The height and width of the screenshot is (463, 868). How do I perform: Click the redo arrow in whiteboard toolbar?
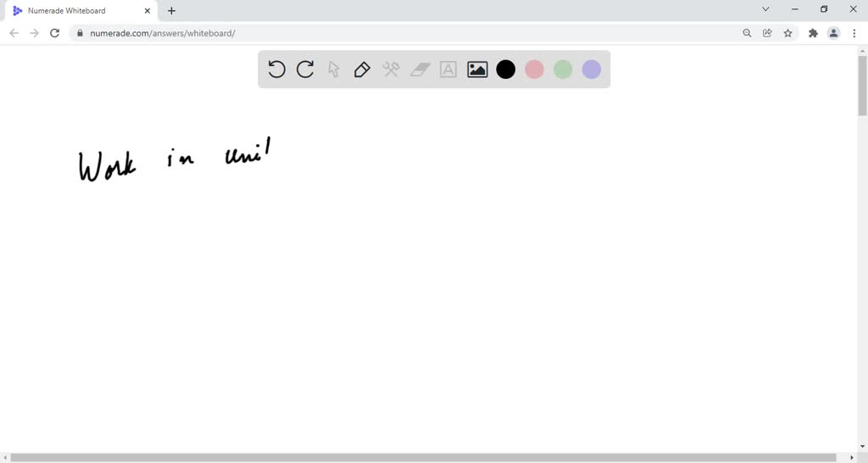[305, 70]
